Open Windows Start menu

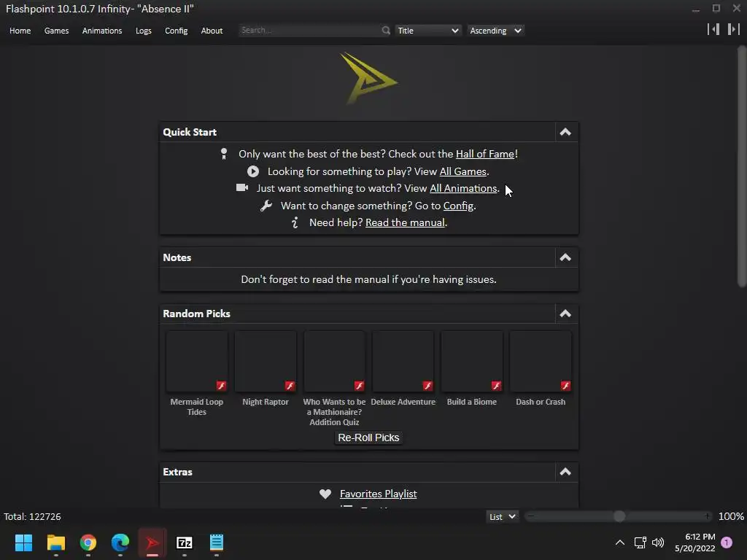pyautogui.click(x=23, y=542)
